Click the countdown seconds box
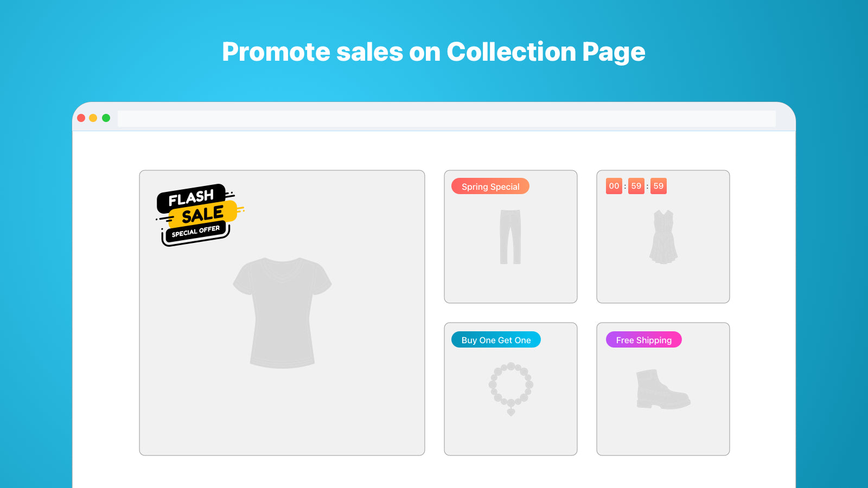This screenshot has height=488, width=868. pos(659,186)
